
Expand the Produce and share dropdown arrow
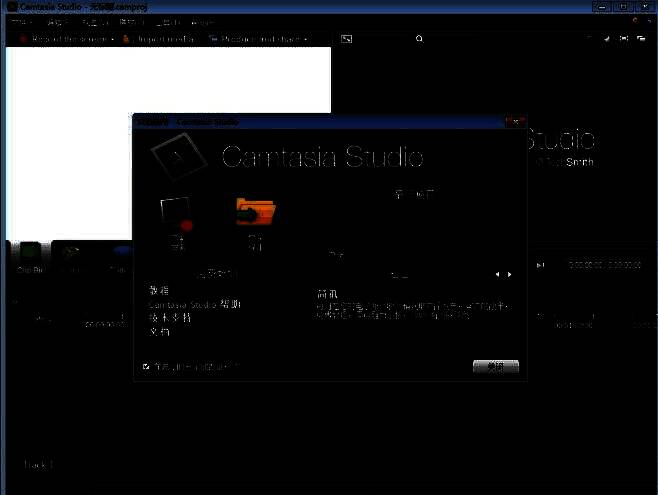pyautogui.click(x=305, y=40)
